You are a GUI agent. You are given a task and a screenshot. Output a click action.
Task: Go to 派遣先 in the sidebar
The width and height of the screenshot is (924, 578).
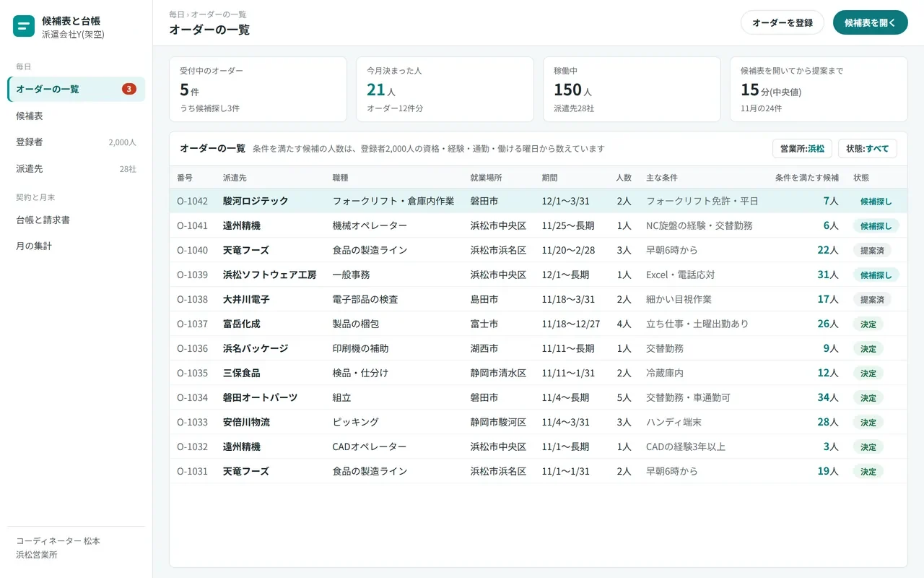coord(77,168)
